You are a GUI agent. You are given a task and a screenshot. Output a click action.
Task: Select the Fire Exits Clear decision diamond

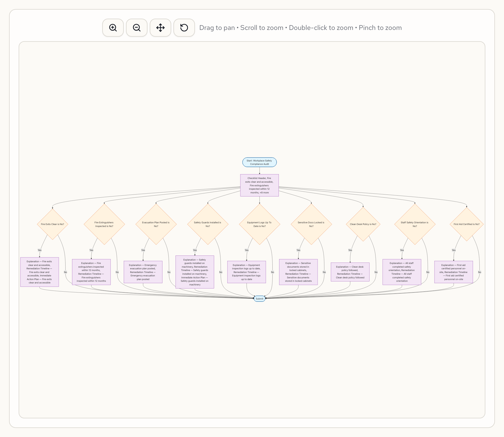(53, 224)
